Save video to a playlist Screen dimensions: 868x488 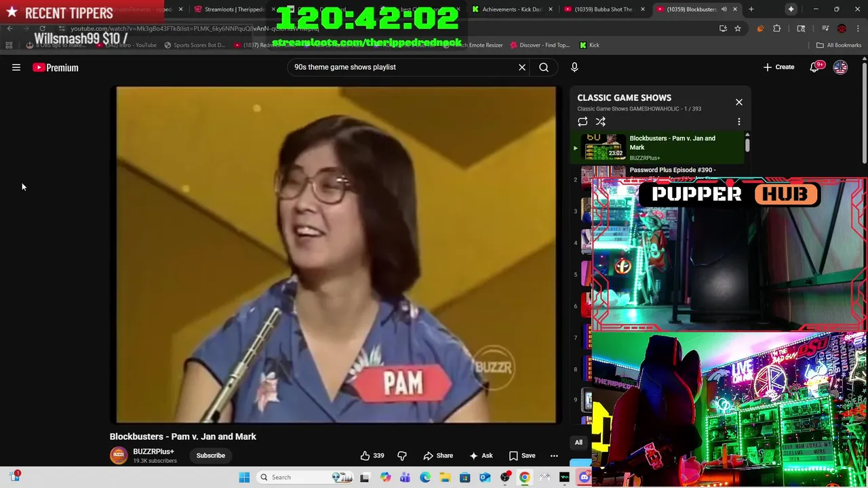[x=522, y=455]
